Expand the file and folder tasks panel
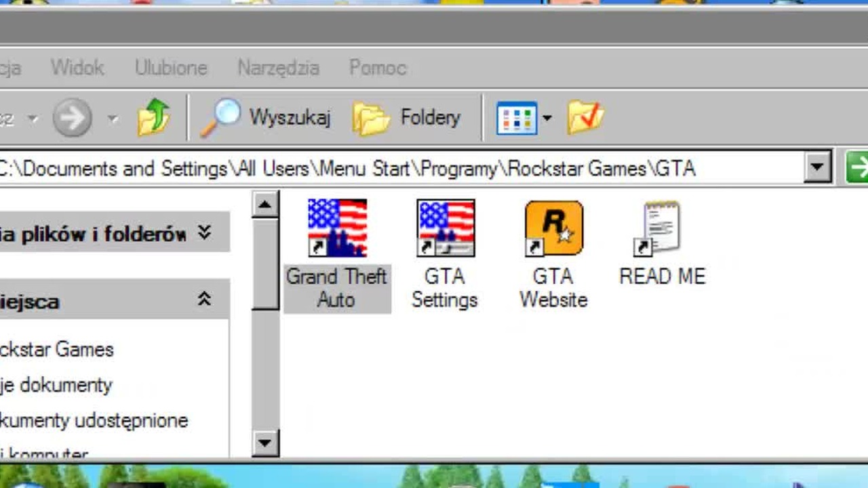 (x=204, y=233)
